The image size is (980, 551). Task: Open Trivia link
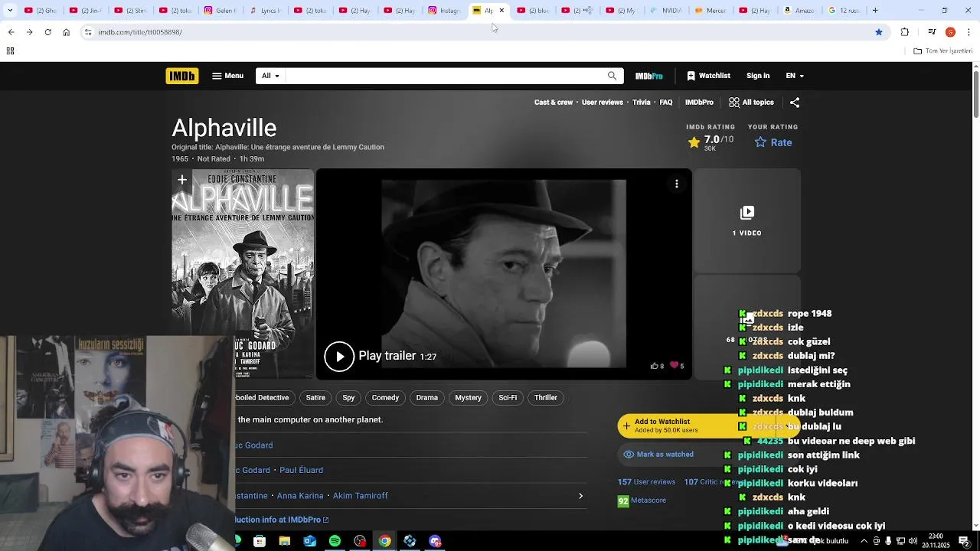(x=642, y=103)
